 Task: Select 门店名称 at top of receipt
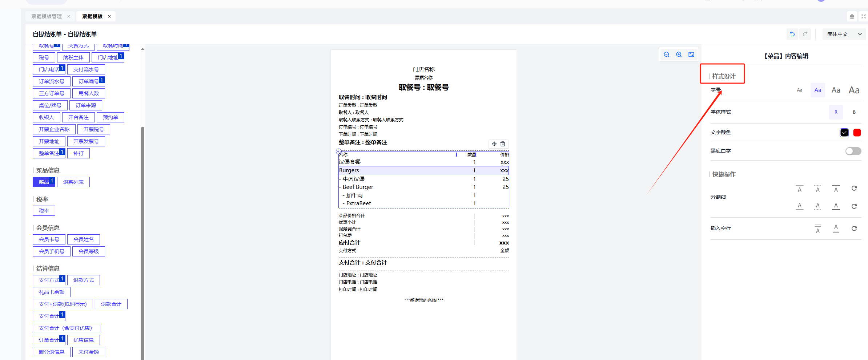tap(424, 69)
